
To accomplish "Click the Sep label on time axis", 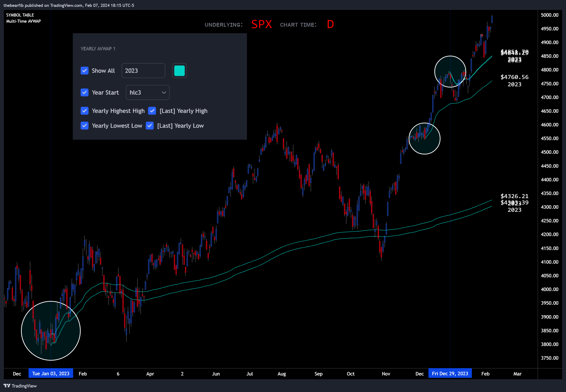I will (x=318, y=374).
